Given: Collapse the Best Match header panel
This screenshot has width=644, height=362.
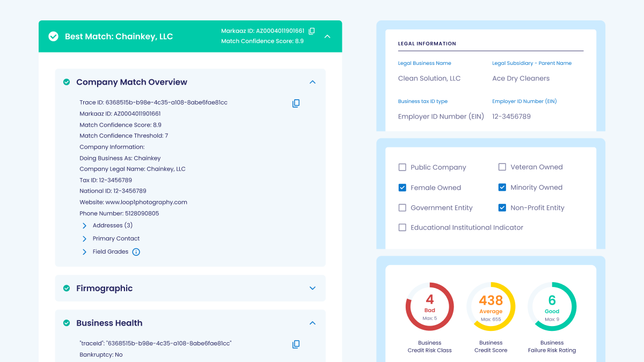Looking at the screenshot, I should (x=327, y=36).
